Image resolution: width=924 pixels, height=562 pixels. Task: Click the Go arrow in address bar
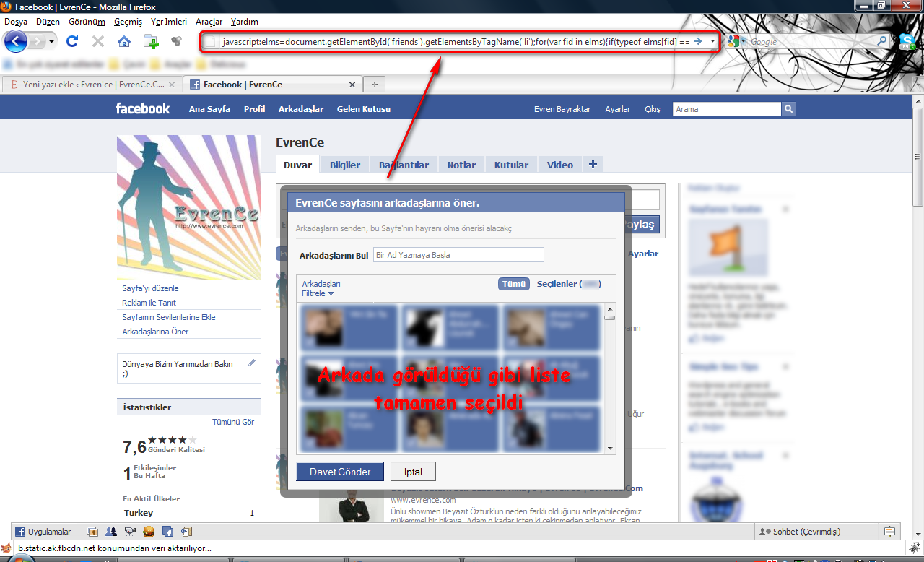tap(698, 41)
